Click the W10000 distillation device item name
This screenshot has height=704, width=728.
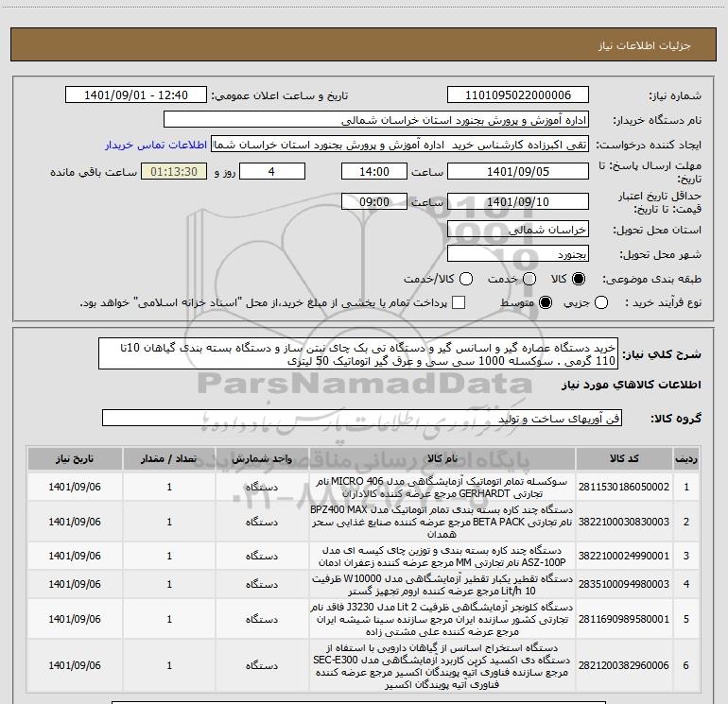click(x=442, y=584)
